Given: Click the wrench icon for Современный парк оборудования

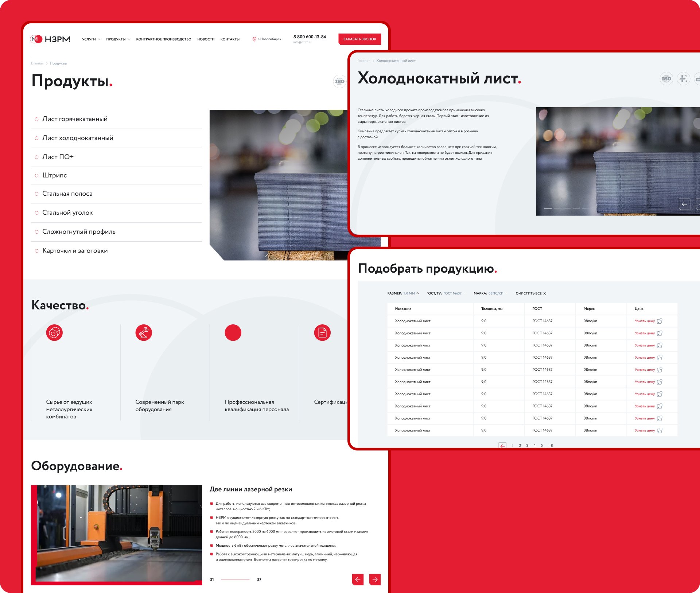Looking at the screenshot, I should (x=144, y=332).
